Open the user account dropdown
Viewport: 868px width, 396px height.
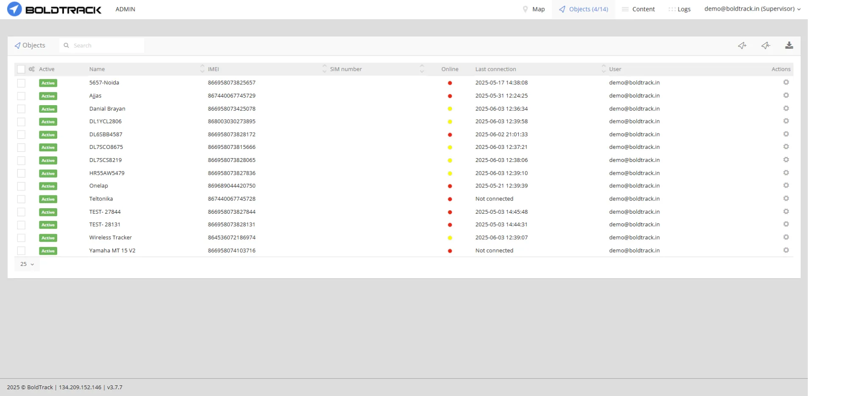[x=752, y=9]
